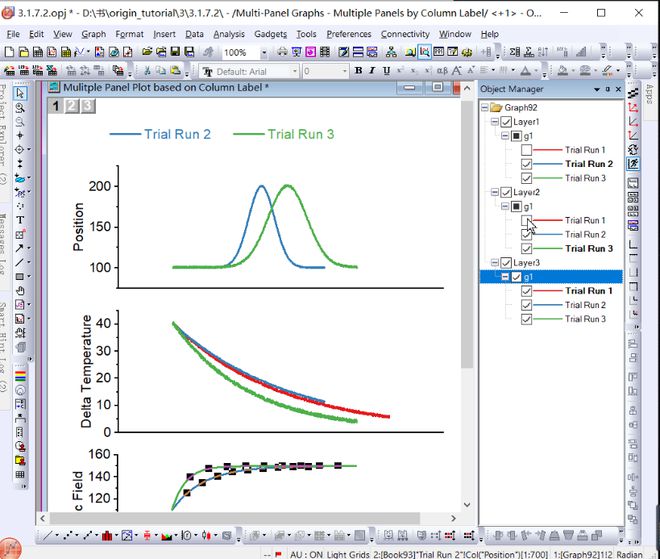Select layer 3 button in graph window
Screen dimensions: 660x559
coord(88,106)
